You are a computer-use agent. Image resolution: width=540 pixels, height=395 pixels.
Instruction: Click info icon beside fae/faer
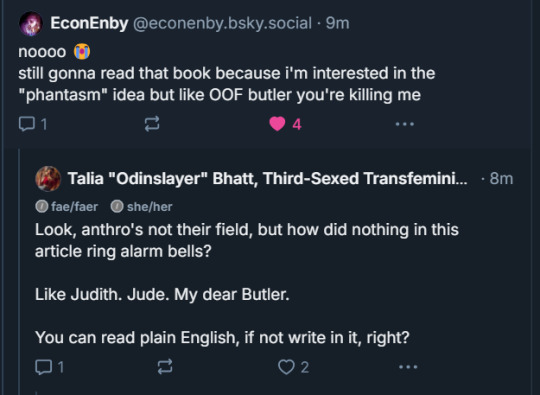42,207
